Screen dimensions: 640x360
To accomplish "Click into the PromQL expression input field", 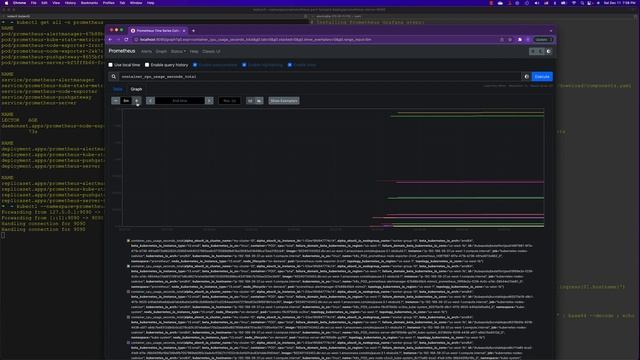I will pyautogui.click(x=320, y=77).
